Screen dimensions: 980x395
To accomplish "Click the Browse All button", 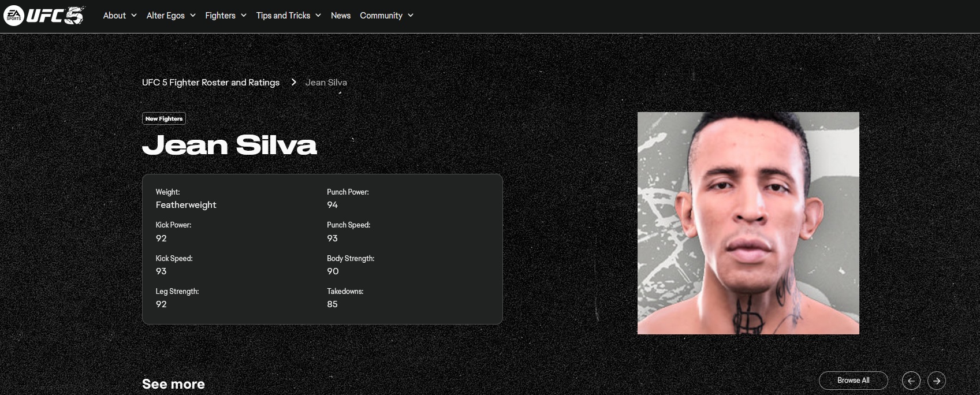I will pos(854,381).
